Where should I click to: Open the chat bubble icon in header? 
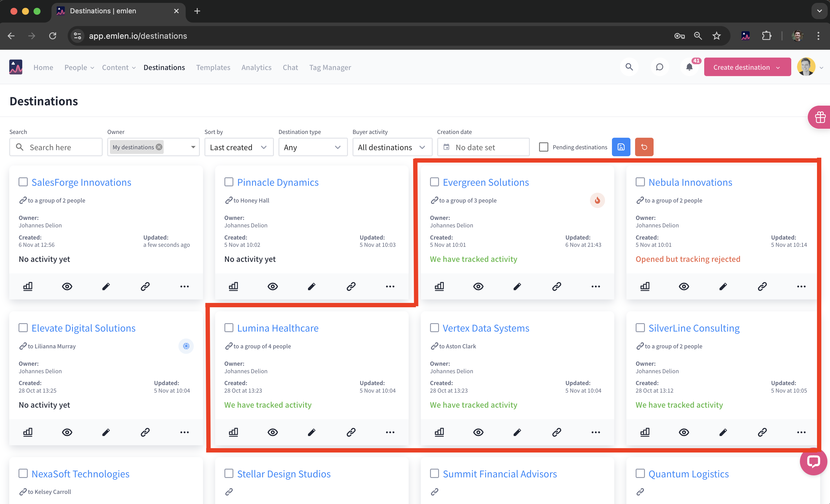[660, 67]
